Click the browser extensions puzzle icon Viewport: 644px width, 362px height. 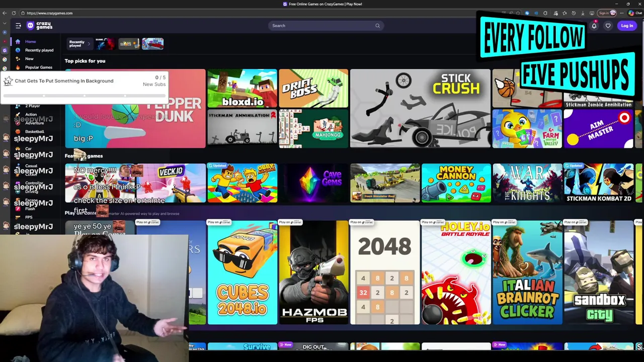(545, 13)
